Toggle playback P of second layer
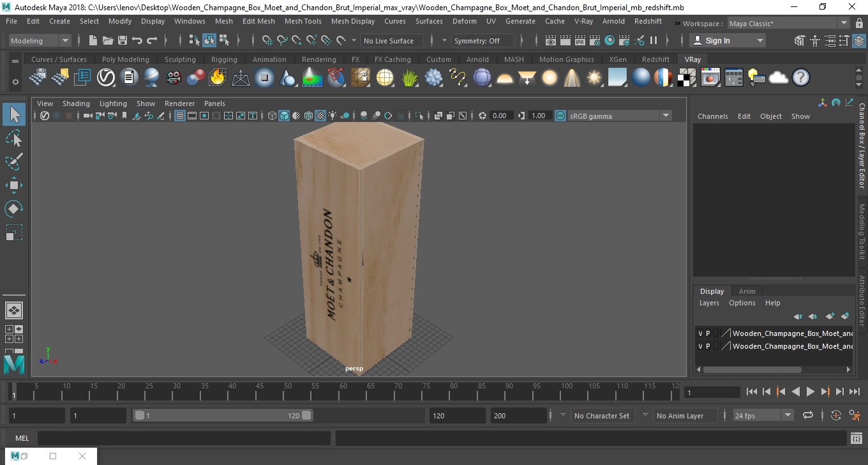 (708, 346)
